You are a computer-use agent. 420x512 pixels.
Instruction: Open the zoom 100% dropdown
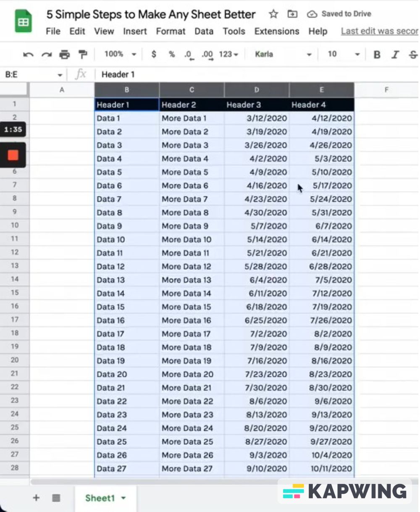coord(120,54)
